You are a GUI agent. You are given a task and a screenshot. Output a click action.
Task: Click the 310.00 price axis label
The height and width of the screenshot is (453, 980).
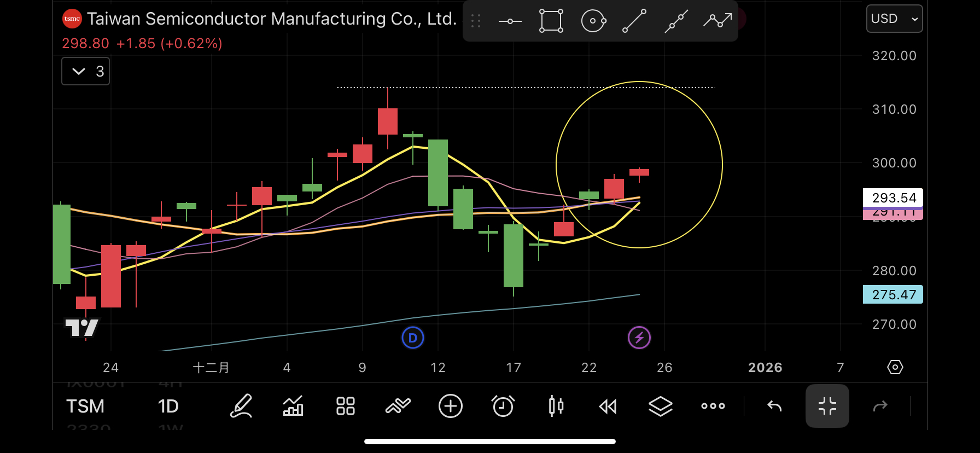tap(894, 109)
